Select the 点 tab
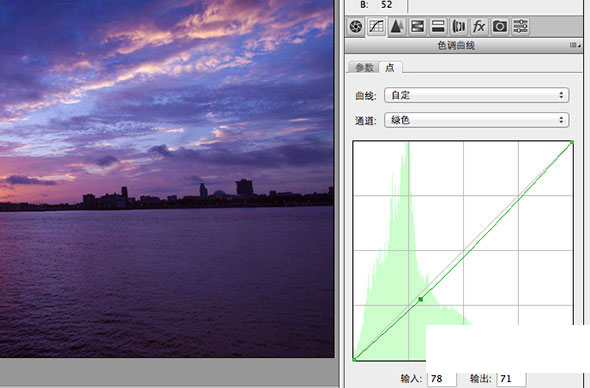 [x=390, y=67]
